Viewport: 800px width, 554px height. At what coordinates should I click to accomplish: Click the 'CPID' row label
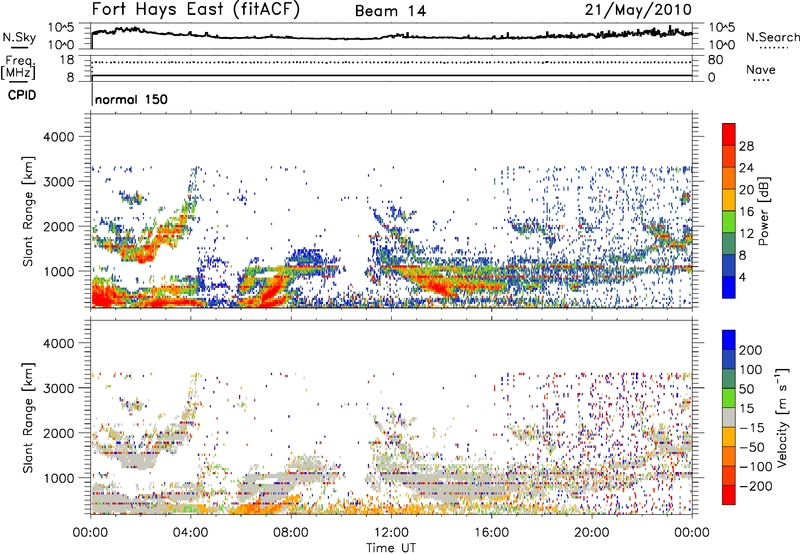point(22,95)
